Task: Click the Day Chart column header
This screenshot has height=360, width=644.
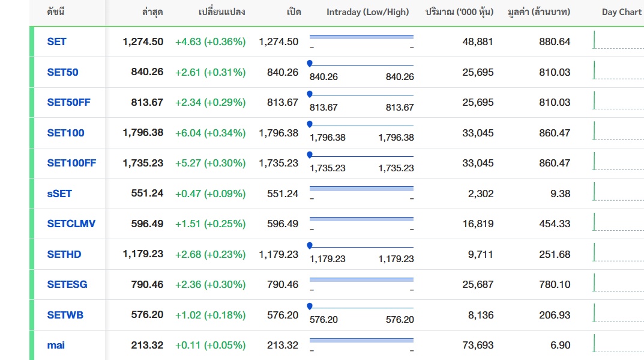Action: point(621,12)
